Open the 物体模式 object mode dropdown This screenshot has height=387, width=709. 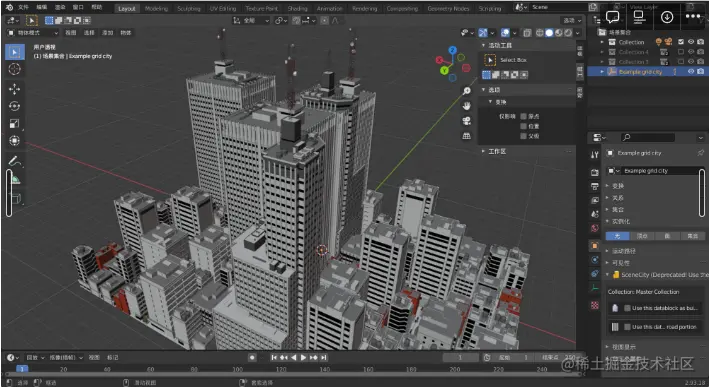click(33, 33)
